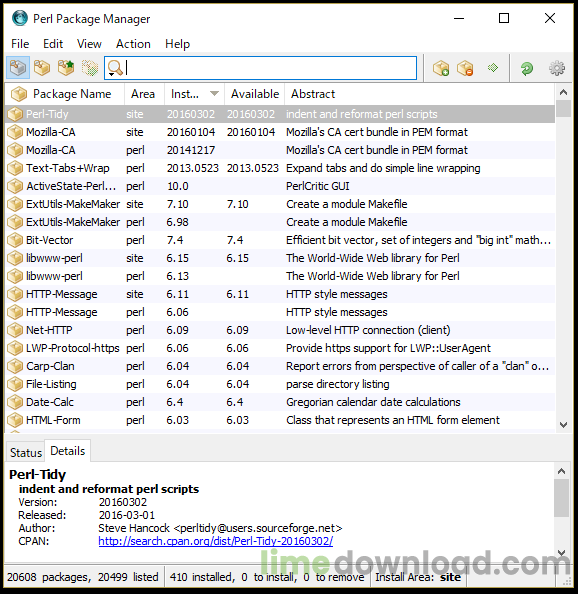This screenshot has width=578, height=594.
Task: Run marked actions green arrow icon
Action: [493, 68]
